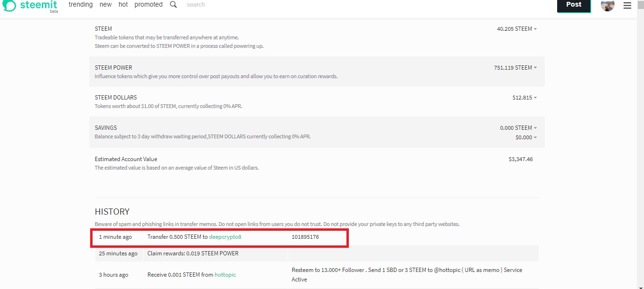The image size is (644, 289).
Task: Click the '25 minutes ago' timestamp
Action: (x=118, y=253)
